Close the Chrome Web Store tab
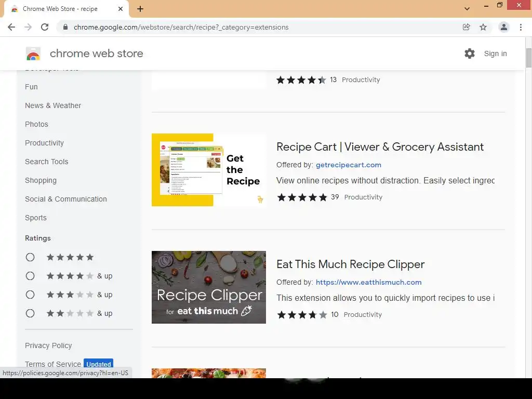532x399 pixels. click(x=121, y=9)
